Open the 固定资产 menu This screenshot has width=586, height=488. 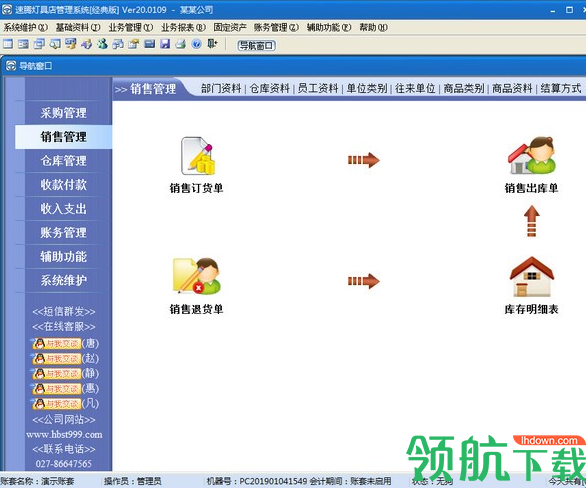[x=230, y=27]
